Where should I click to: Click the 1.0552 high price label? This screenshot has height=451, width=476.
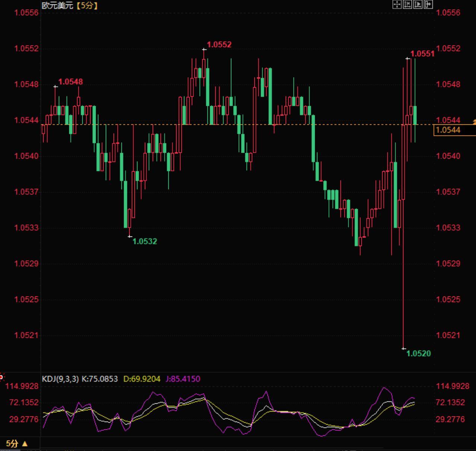click(x=219, y=45)
